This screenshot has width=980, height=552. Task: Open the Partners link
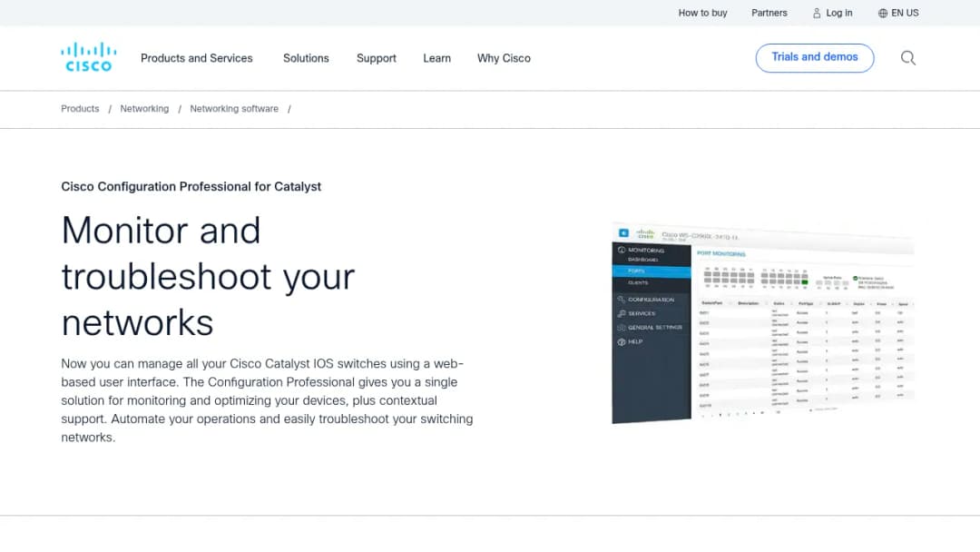tap(769, 13)
